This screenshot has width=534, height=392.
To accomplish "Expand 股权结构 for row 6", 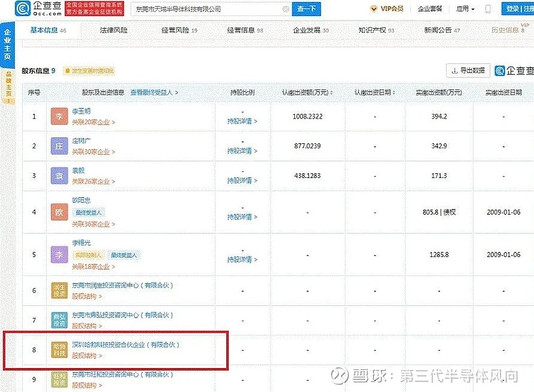I will pyautogui.click(x=87, y=297).
